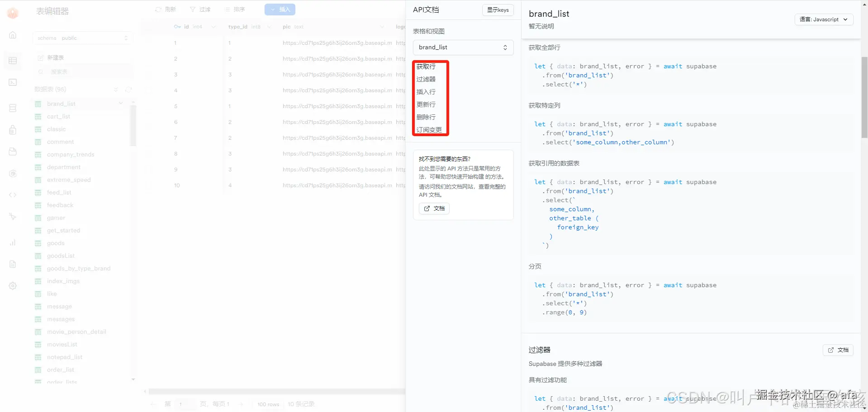Screen dimensions: 868x412
Task: Collapse the brand_list table chevron
Action: coord(120,104)
